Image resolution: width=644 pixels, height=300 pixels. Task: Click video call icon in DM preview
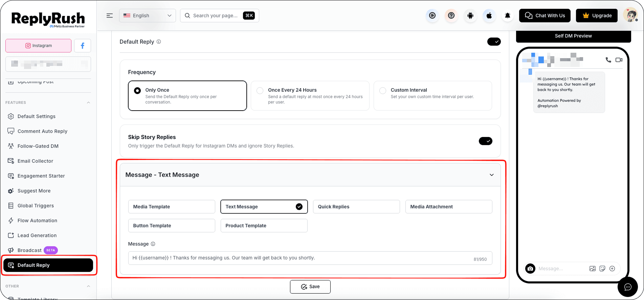619,60
